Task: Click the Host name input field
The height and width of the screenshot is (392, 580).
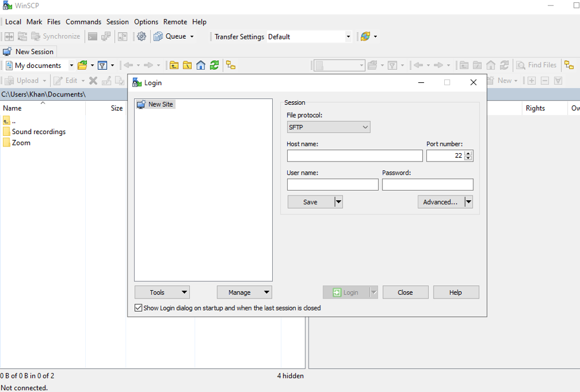Action: (355, 155)
